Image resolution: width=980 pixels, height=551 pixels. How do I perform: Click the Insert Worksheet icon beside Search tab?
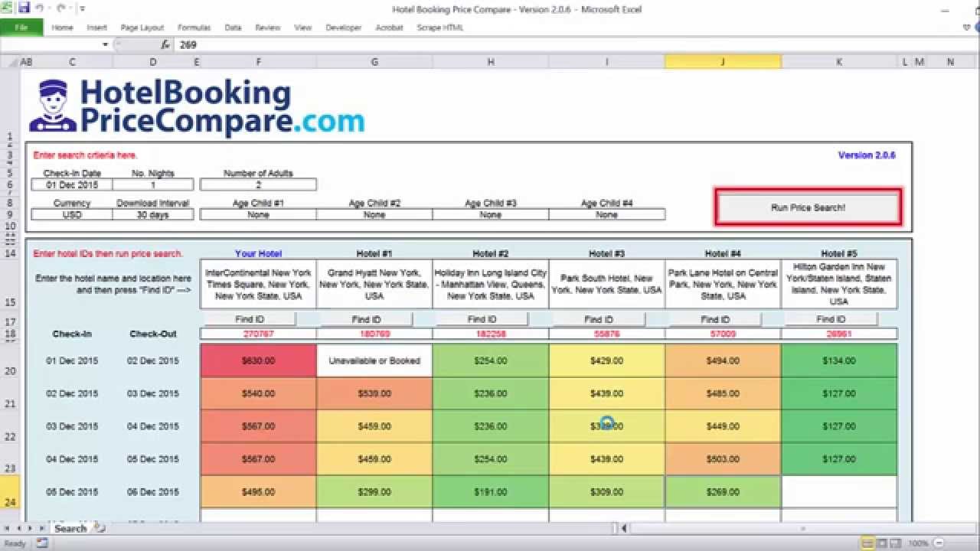[100, 528]
